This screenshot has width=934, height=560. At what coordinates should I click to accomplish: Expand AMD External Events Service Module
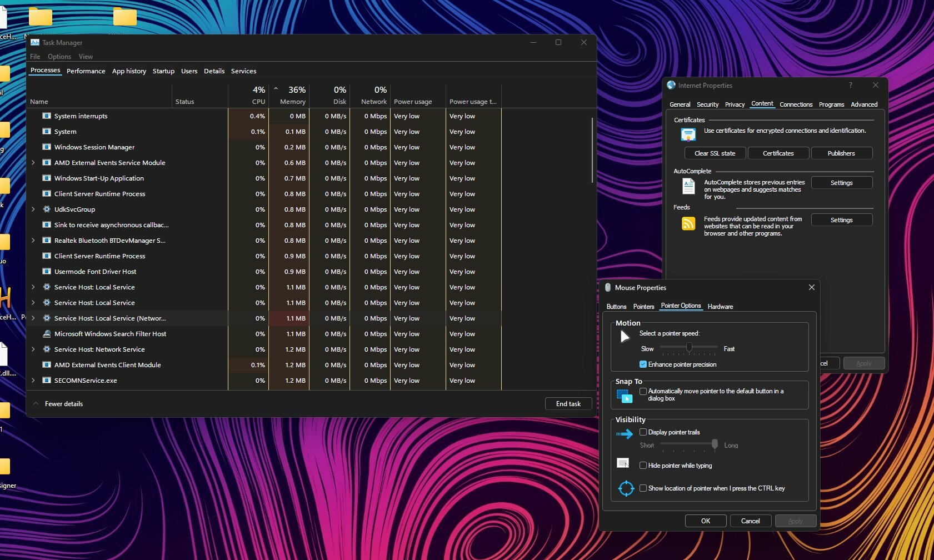click(x=33, y=163)
